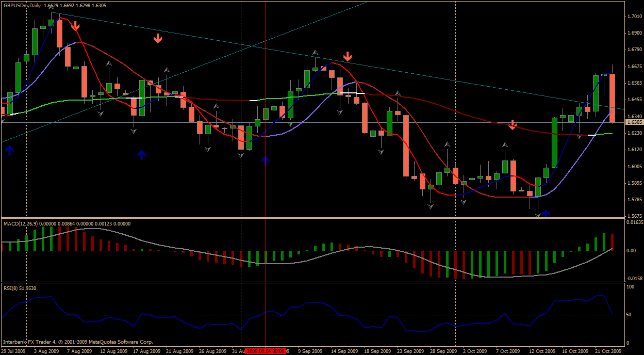Select the blue up arrow under the 12 Oct low
644x355 pixels.
546,213
